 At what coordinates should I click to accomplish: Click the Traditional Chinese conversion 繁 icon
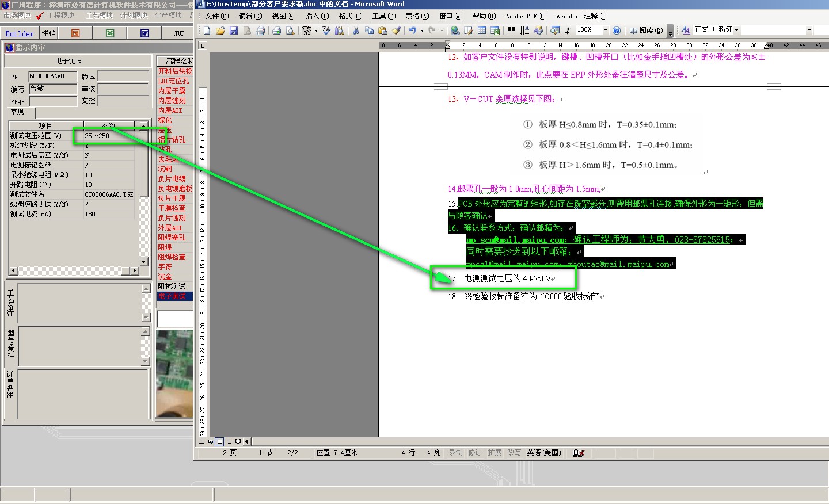coord(307,30)
